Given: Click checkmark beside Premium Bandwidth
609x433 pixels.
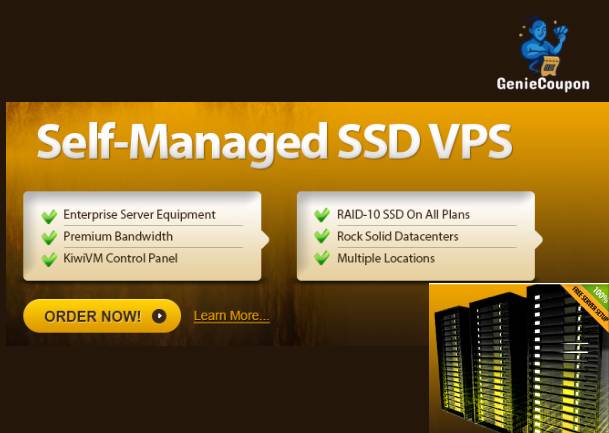Looking at the screenshot, I should point(49,237).
